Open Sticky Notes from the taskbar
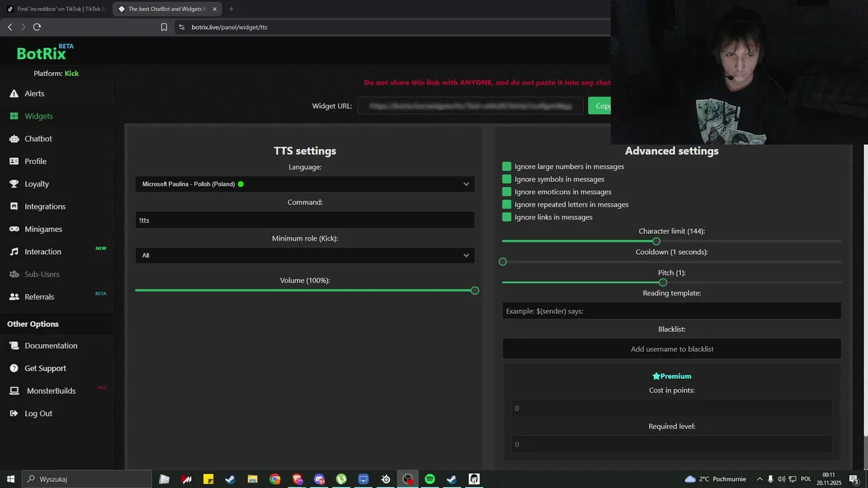 pos(208,479)
